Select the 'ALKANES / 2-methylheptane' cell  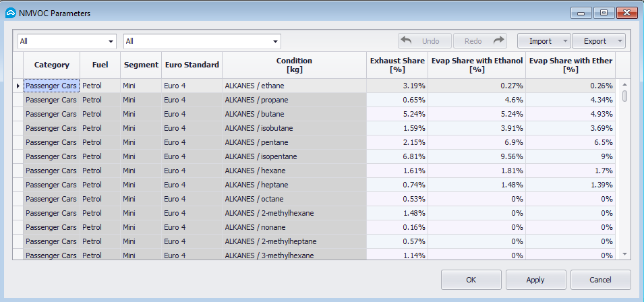294,241
